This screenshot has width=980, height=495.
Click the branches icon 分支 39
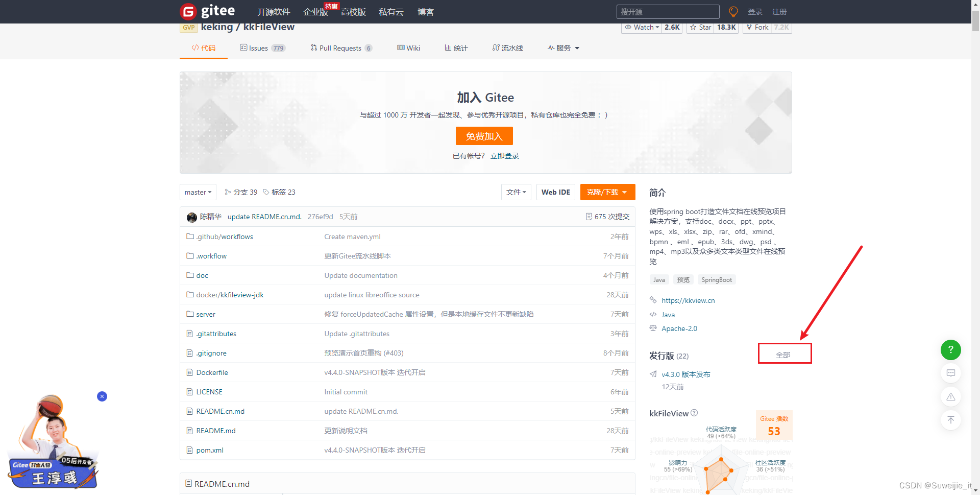point(241,192)
